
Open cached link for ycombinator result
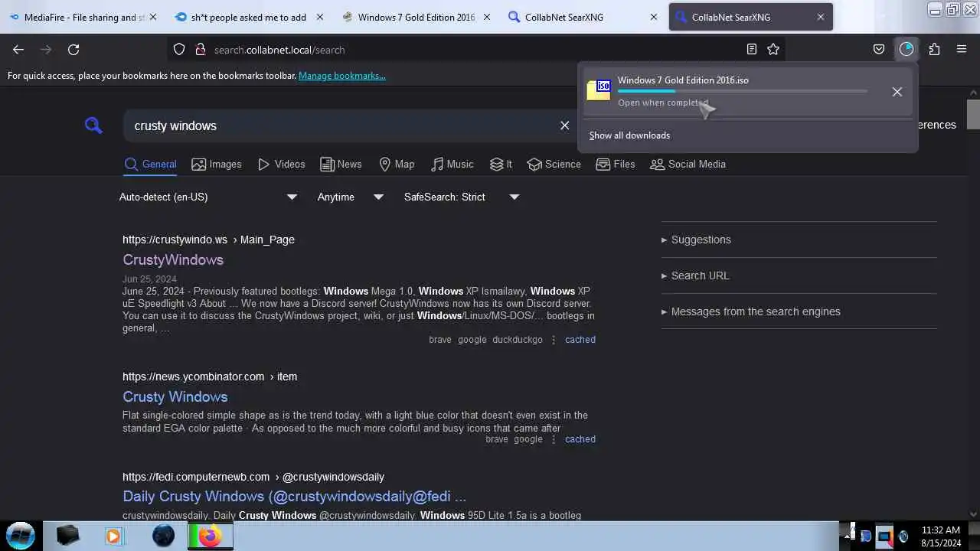pos(580,439)
